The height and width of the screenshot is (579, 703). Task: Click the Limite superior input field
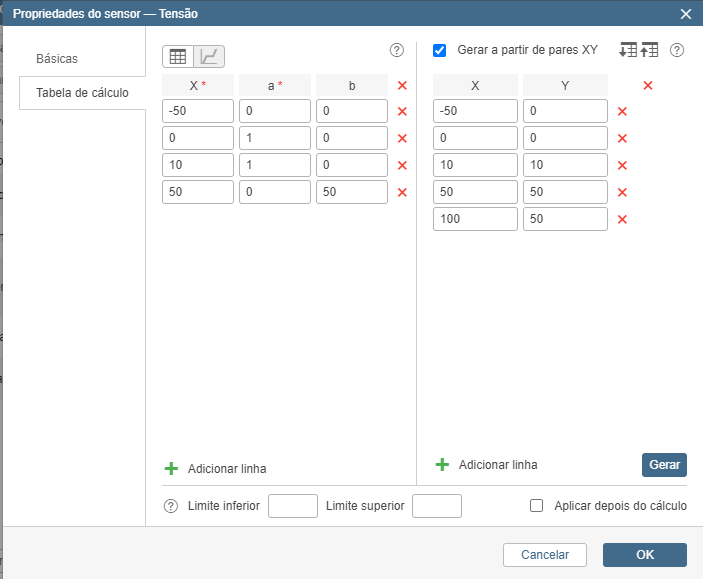(437, 506)
